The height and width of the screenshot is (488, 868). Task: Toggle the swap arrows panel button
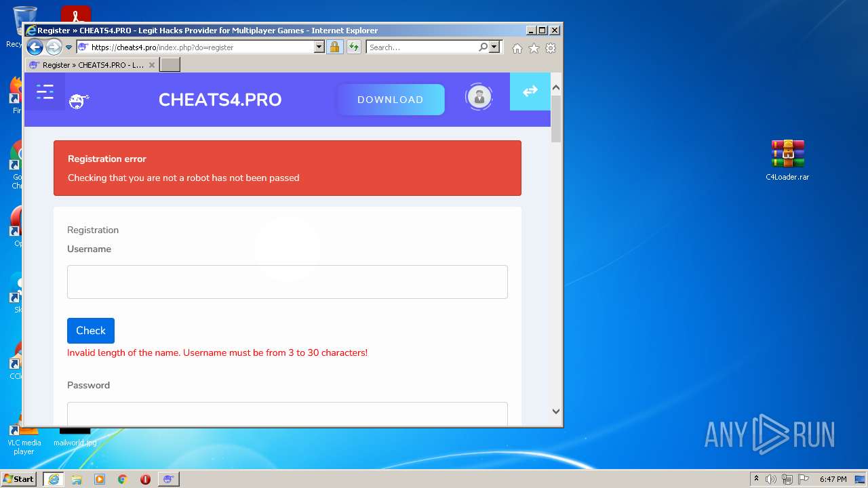click(530, 91)
